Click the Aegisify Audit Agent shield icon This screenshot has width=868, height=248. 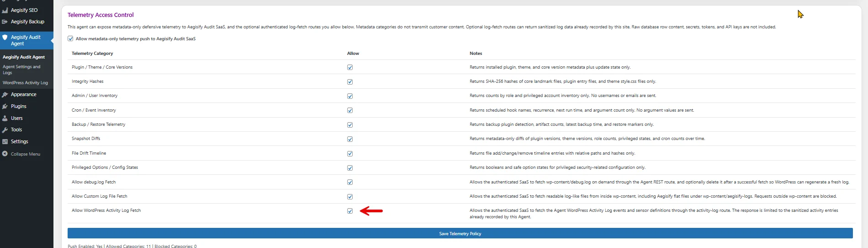(5, 38)
